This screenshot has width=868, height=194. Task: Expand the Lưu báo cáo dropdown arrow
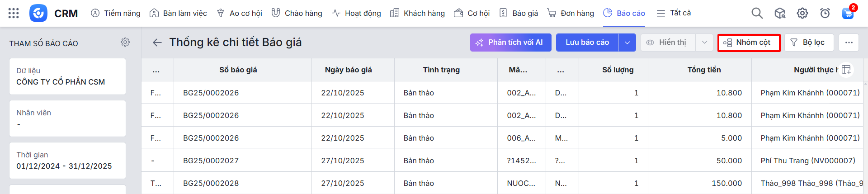click(x=627, y=43)
